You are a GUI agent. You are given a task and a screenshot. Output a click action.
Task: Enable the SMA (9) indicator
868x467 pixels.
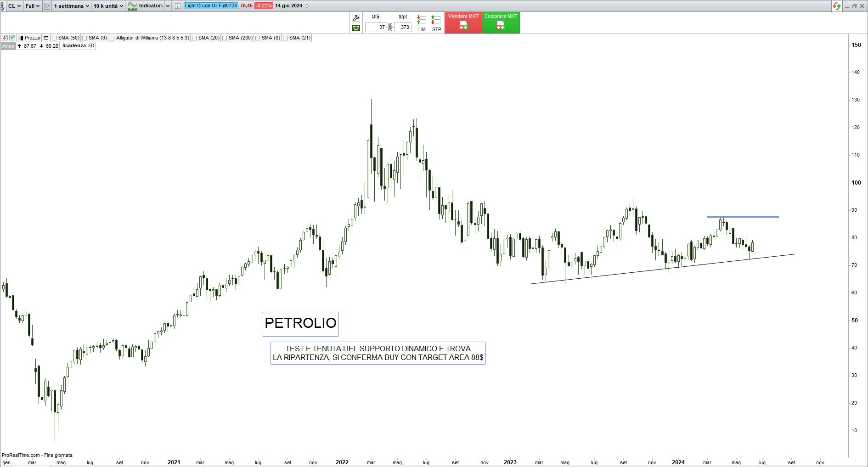click(x=85, y=38)
